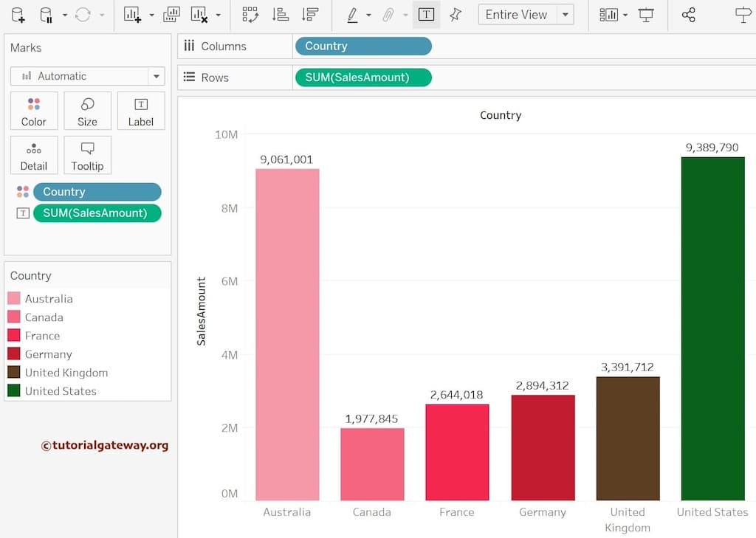Select the Country pill on Columns
756x538 pixels.
coord(363,46)
